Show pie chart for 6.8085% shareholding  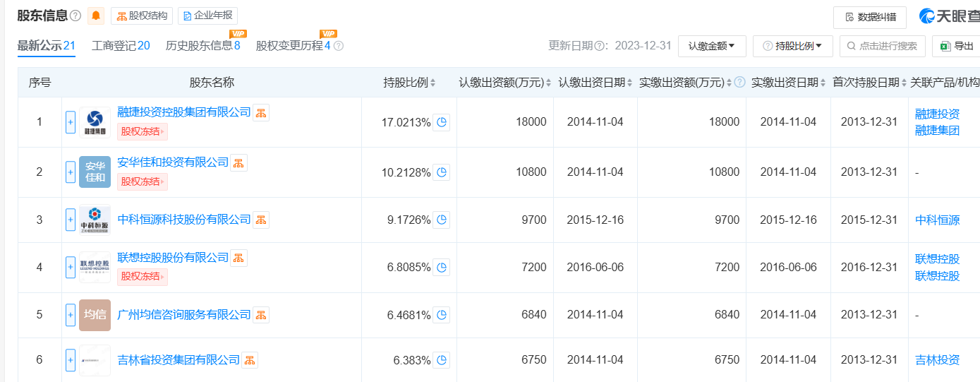(x=442, y=268)
